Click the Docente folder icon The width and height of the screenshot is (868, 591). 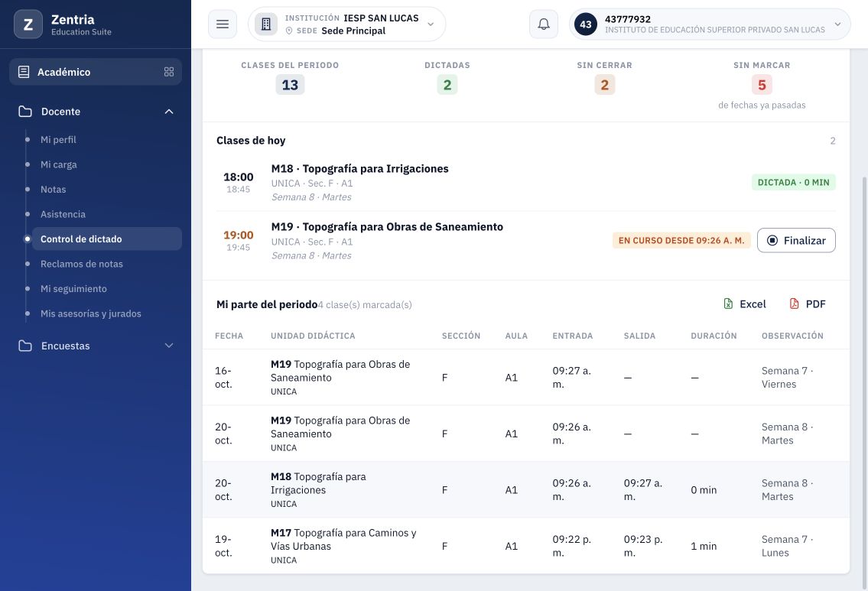(25, 112)
